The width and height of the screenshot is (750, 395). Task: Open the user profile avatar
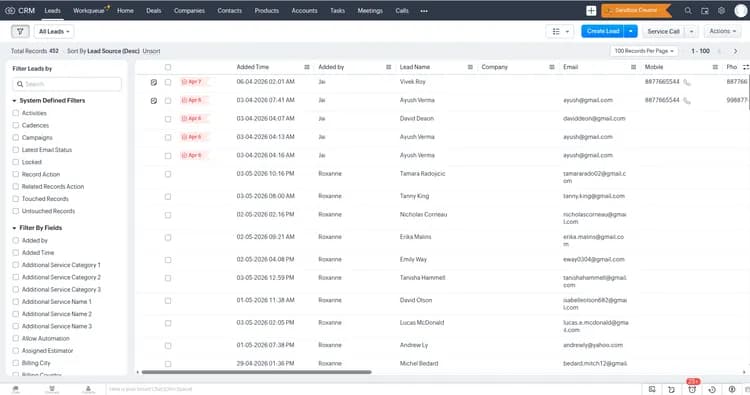point(740,11)
